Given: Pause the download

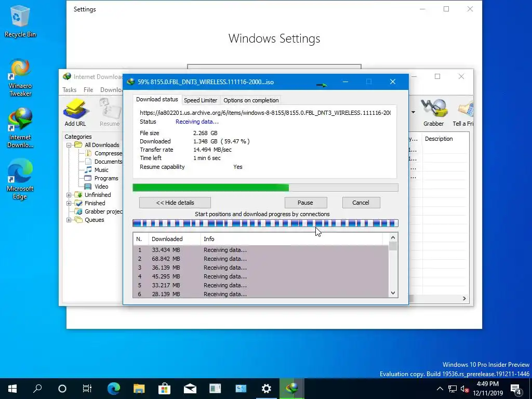Looking at the screenshot, I should point(305,203).
